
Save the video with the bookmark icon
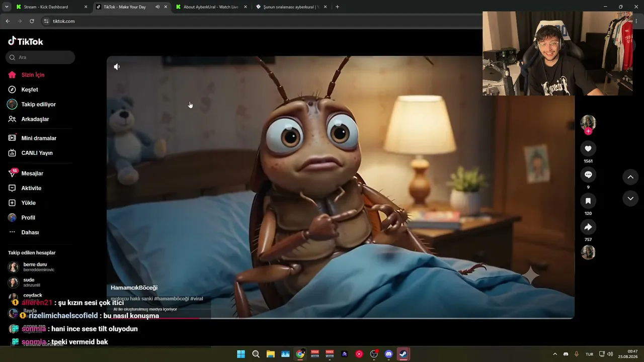[x=588, y=201]
